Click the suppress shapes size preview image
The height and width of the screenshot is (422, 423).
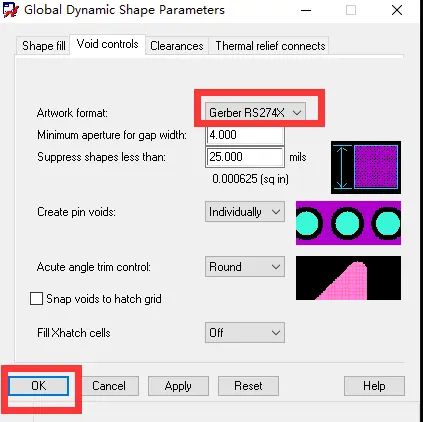pos(366,167)
